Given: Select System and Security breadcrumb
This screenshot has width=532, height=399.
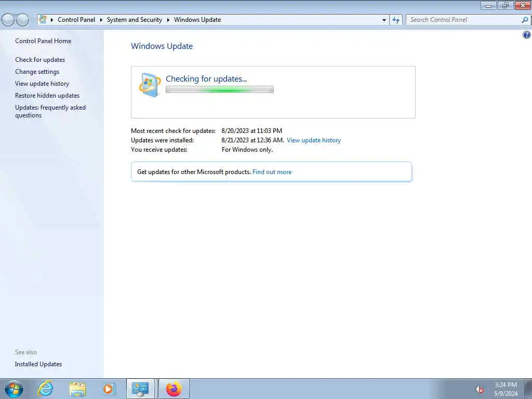Looking at the screenshot, I should (x=135, y=20).
